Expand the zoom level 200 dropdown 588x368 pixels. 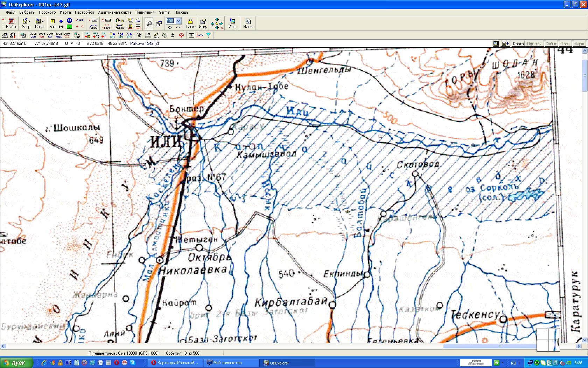pyautogui.click(x=178, y=21)
